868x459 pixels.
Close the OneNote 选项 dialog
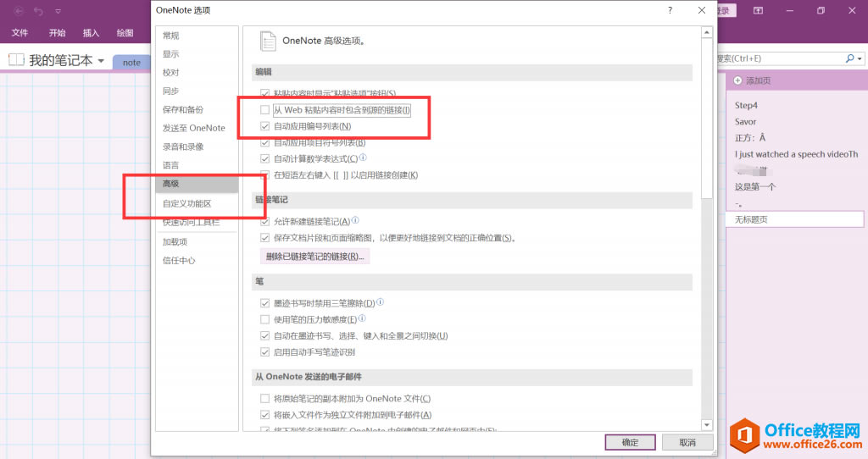[702, 10]
